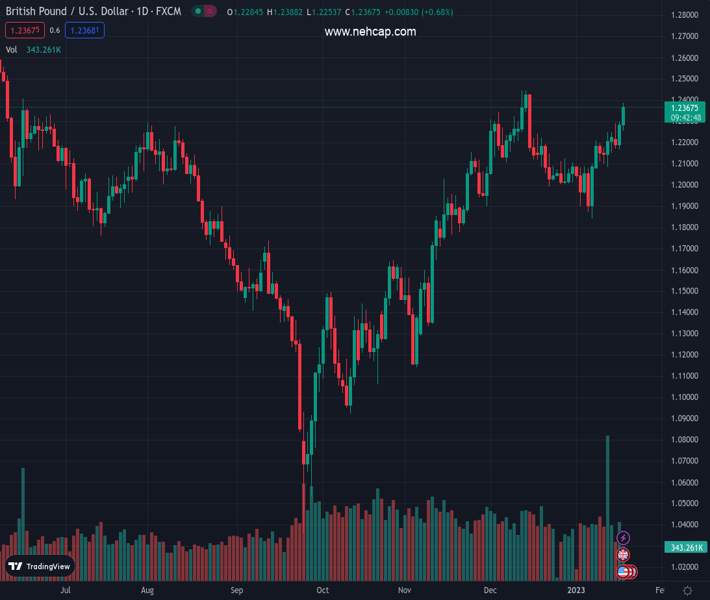710x600 pixels.
Task: Click the green market status dot
Action: (x=198, y=12)
